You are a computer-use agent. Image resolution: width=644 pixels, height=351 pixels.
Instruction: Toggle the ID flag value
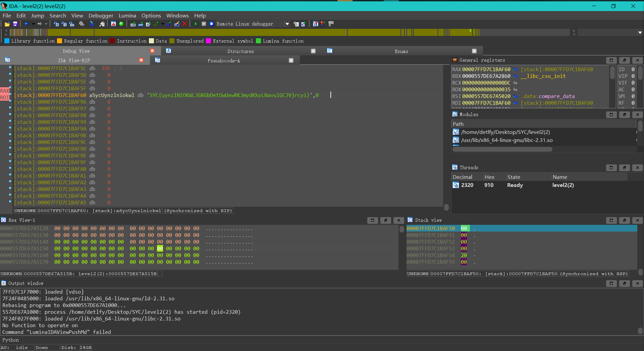point(633,69)
